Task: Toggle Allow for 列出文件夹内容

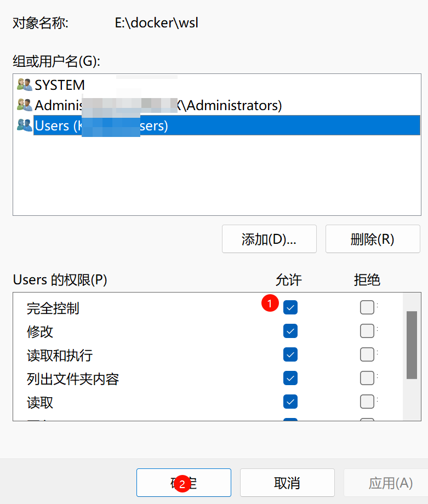Action: 290,378
